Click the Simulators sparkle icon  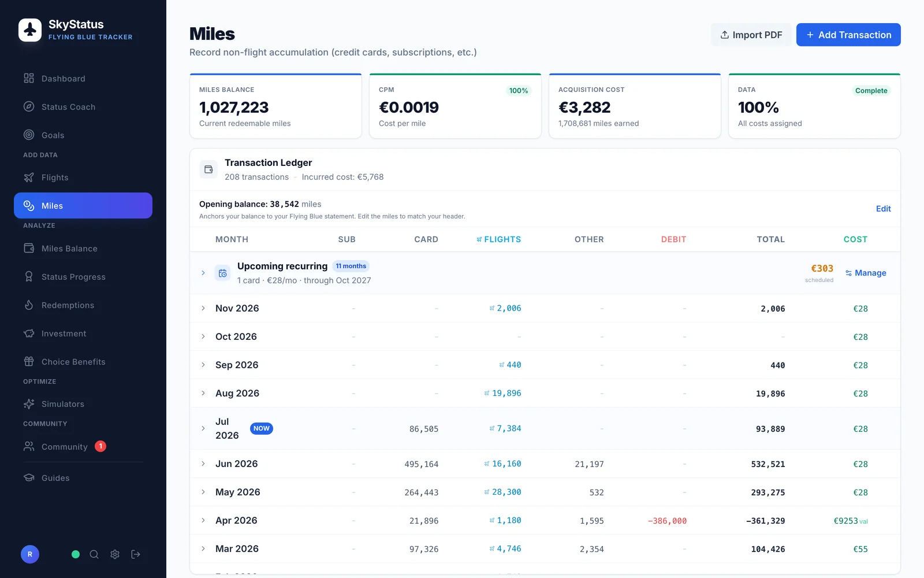[29, 404]
